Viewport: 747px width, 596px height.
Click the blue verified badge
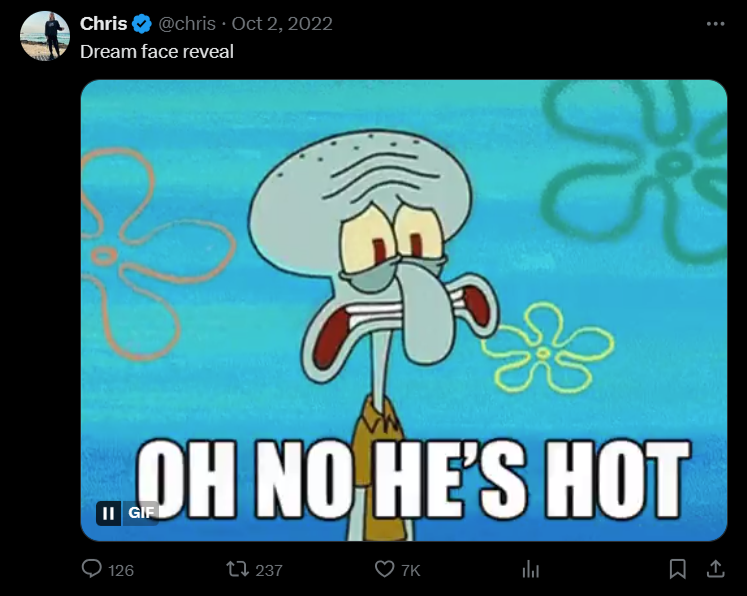[x=141, y=24]
